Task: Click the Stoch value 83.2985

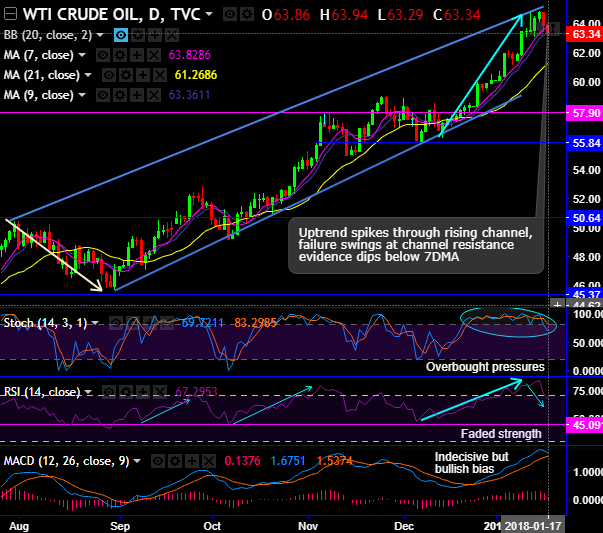Action: click(x=256, y=323)
